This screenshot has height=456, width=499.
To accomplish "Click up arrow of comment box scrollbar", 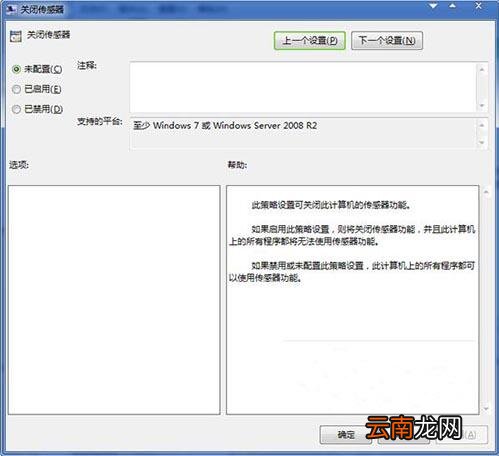I will point(482,69).
